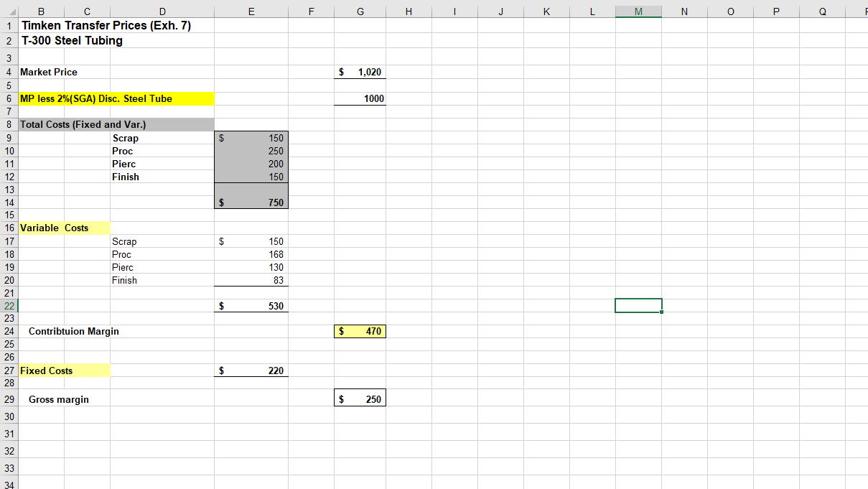Click the variable Finish value 83
Image resolution: width=868 pixels, height=489 pixels.
pos(251,280)
